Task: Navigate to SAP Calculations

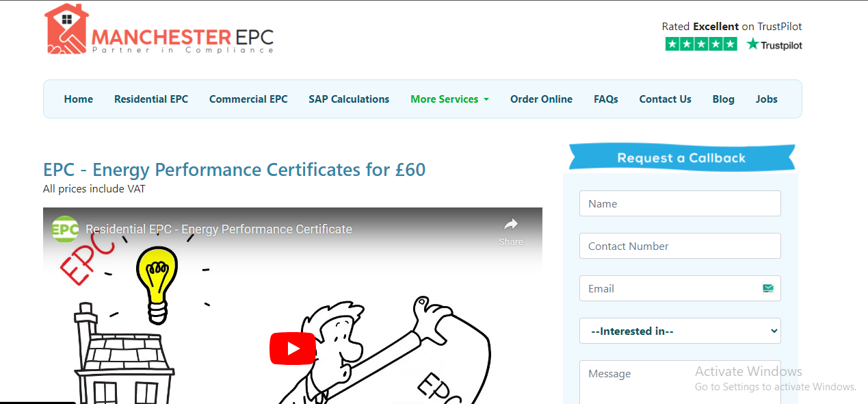Action: point(349,99)
